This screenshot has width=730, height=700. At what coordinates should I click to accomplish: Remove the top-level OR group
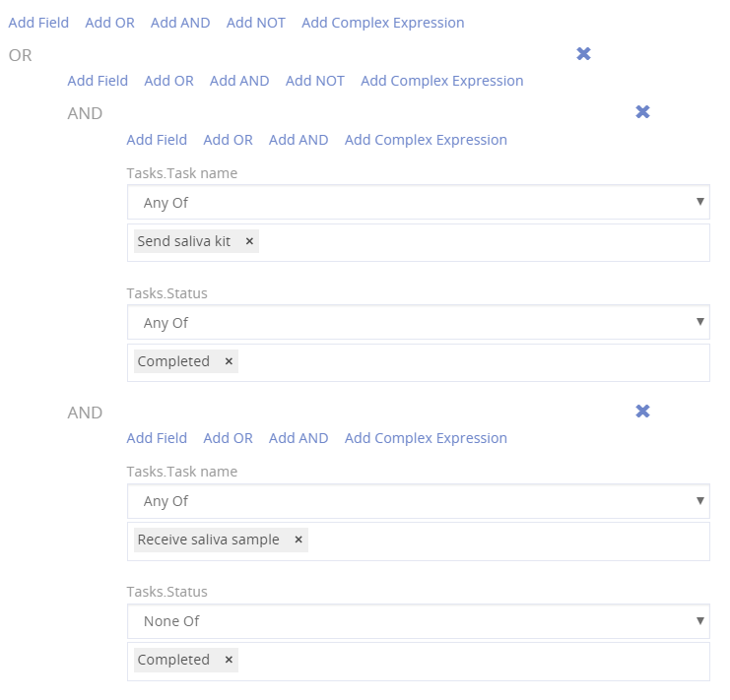(x=583, y=54)
